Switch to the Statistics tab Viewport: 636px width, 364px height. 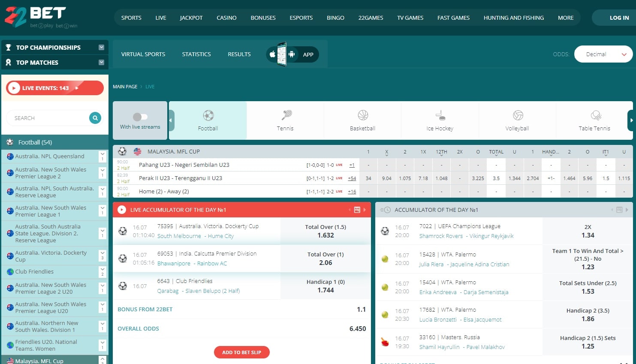pos(196,54)
